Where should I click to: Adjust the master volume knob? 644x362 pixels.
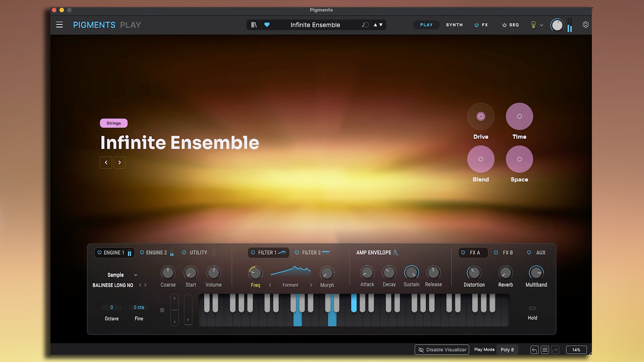click(557, 25)
